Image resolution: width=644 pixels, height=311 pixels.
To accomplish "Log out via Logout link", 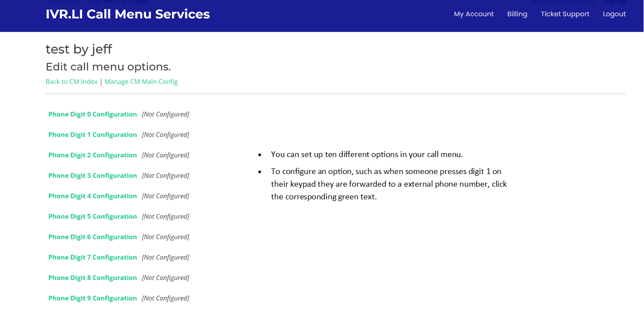I will (614, 14).
